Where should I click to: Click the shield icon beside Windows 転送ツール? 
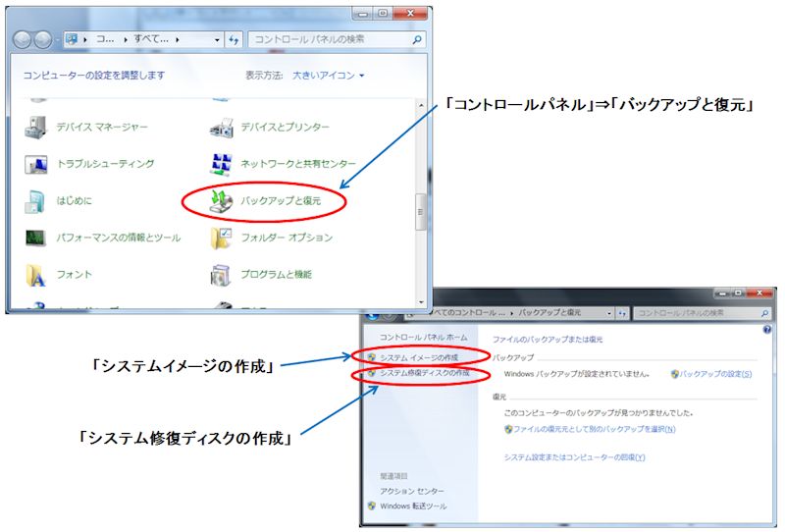tap(372, 505)
